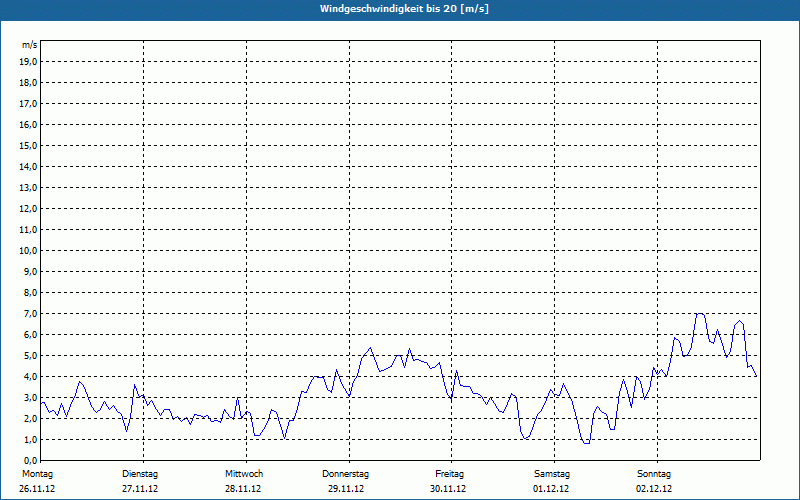Click the date 01.12.12
This screenshot has width=800, height=500.
[551, 489]
